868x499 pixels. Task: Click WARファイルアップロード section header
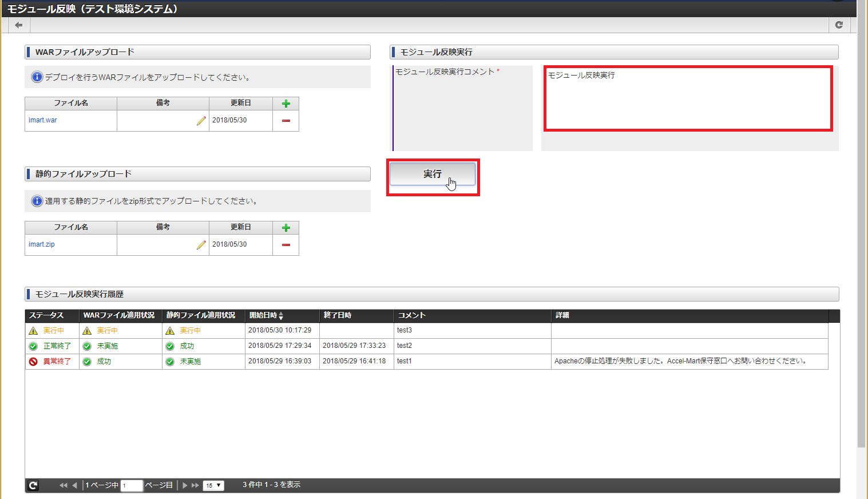pos(197,52)
